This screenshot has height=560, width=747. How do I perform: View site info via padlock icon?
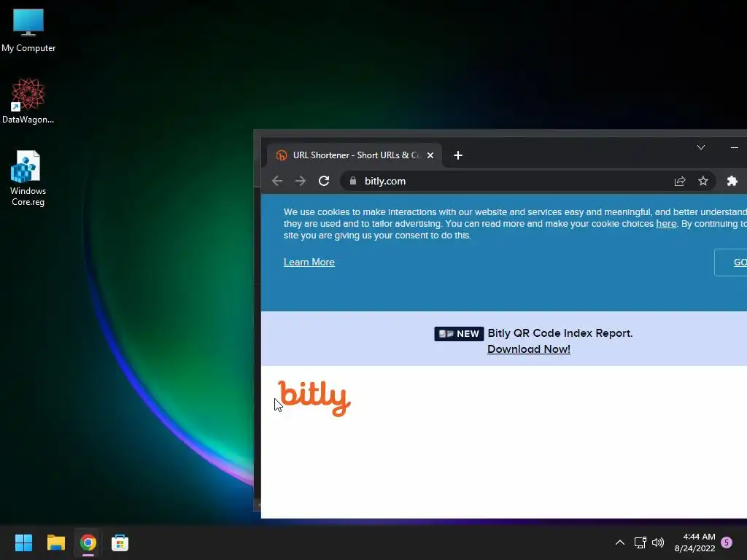[353, 181]
